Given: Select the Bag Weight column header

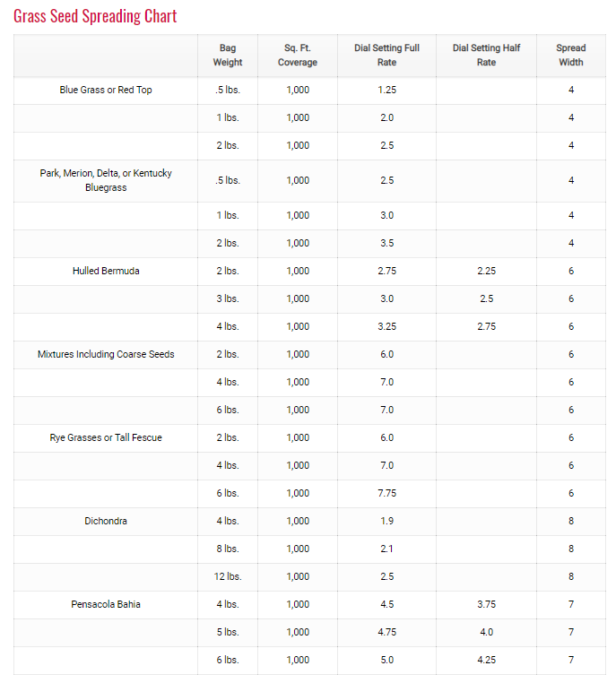Looking at the screenshot, I should (228, 56).
